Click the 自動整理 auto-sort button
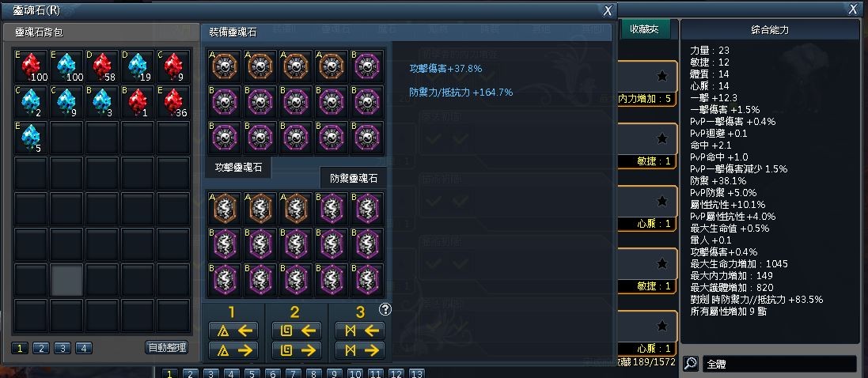This screenshot has width=868, height=378. [167, 348]
